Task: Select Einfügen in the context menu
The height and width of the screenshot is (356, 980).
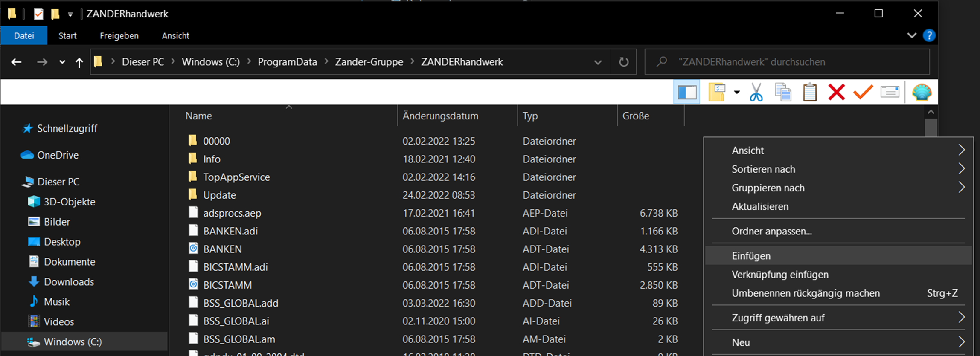Action: point(751,256)
